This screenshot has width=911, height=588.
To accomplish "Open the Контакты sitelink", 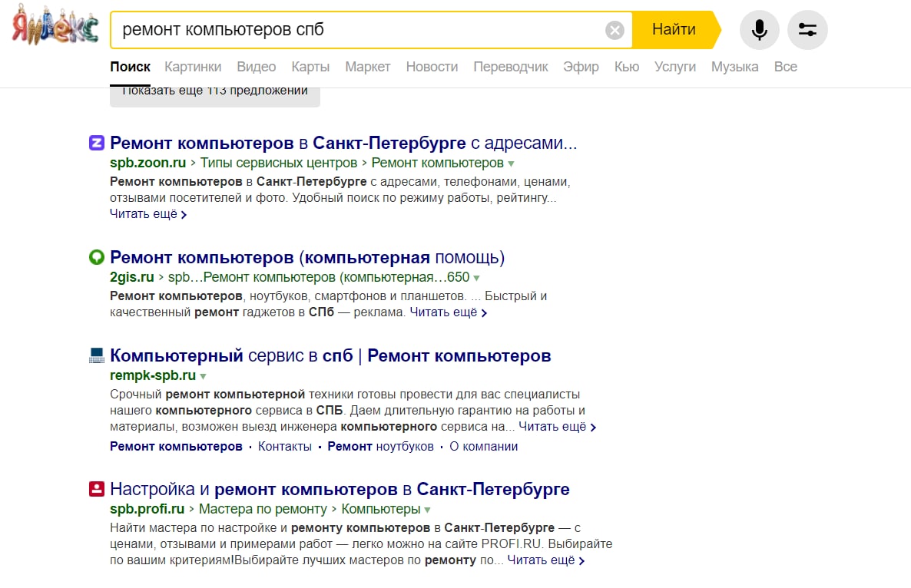I will (285, 446).
